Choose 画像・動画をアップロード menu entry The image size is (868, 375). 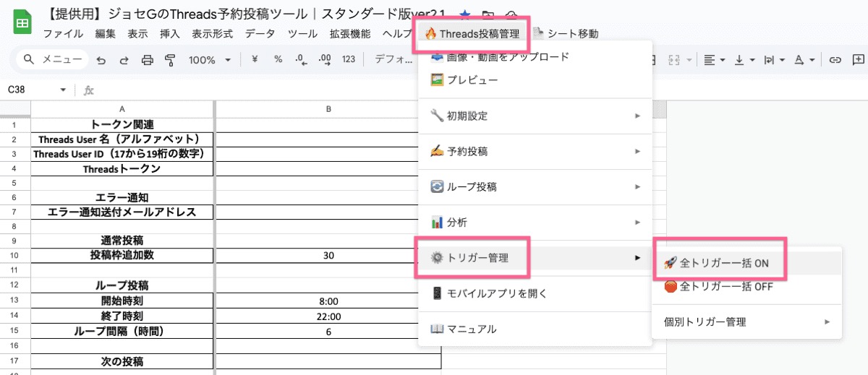point(535,56)
